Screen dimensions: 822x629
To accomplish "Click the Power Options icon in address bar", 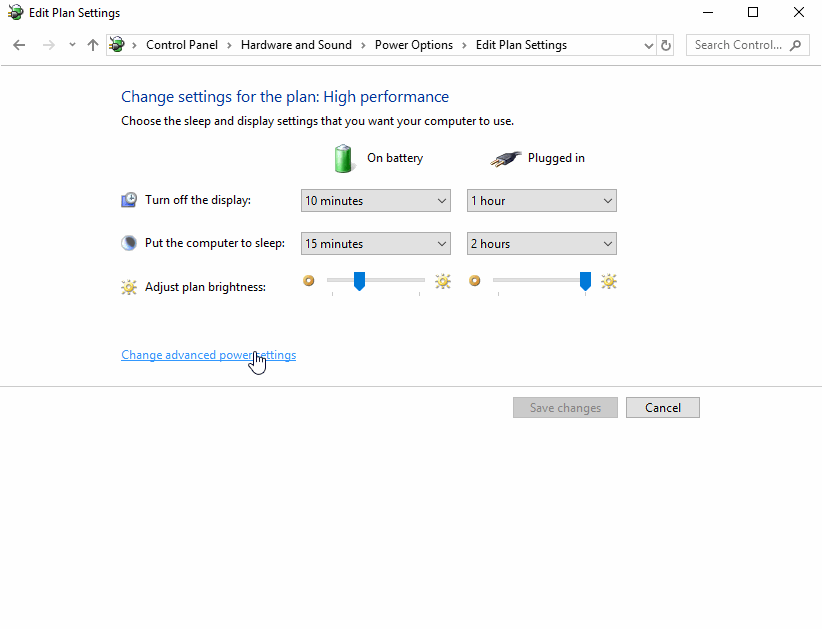I will (118, 45).
